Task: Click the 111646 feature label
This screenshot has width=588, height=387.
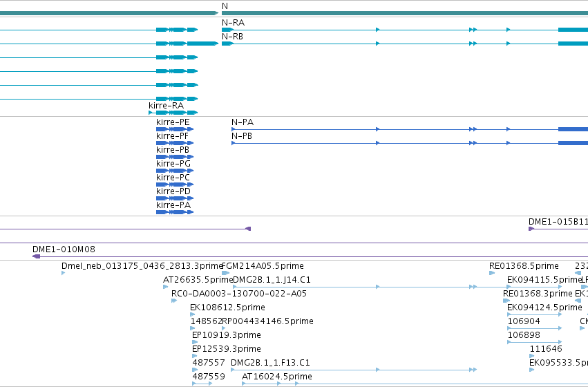Action: pos(546,349)
